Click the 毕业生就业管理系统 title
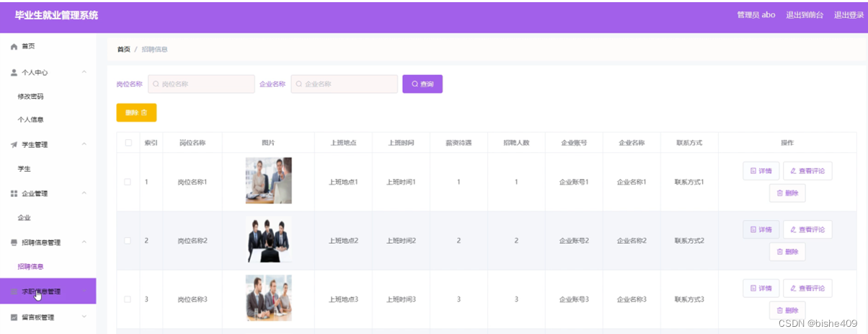Screen dimensions: 868x334 (56, 15)
